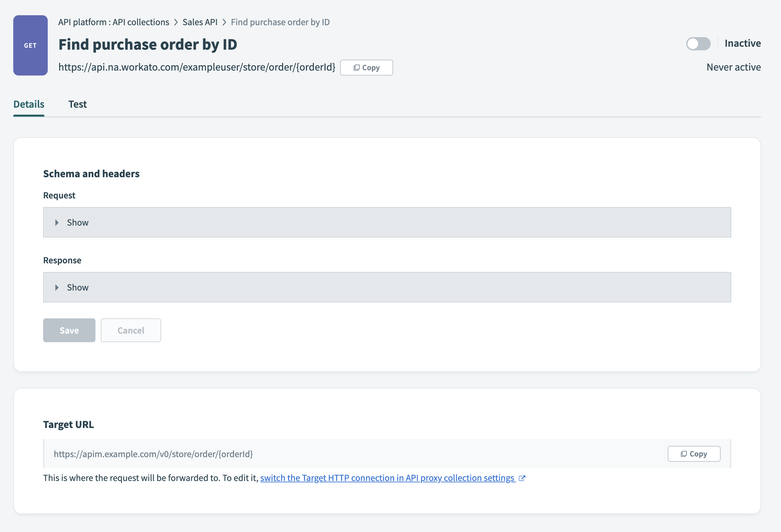Click the Save button

tap(69, 330)
